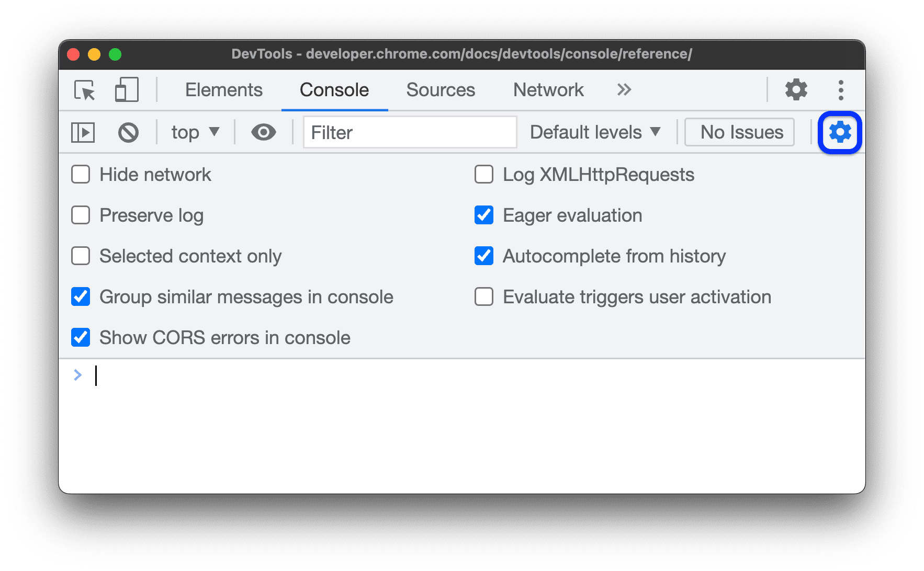Uncheck Group similar messages in console

pyautogui.click(x=80, y=296)
